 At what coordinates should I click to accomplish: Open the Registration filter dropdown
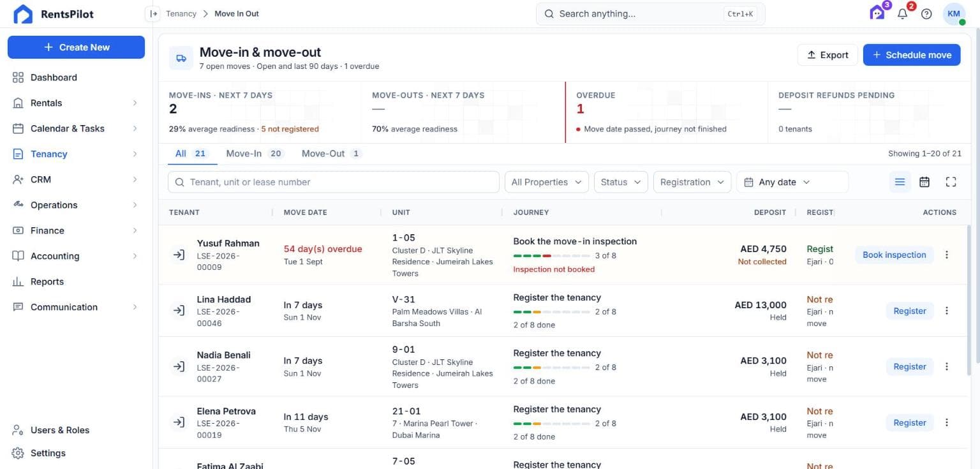(x=692, y=182)
